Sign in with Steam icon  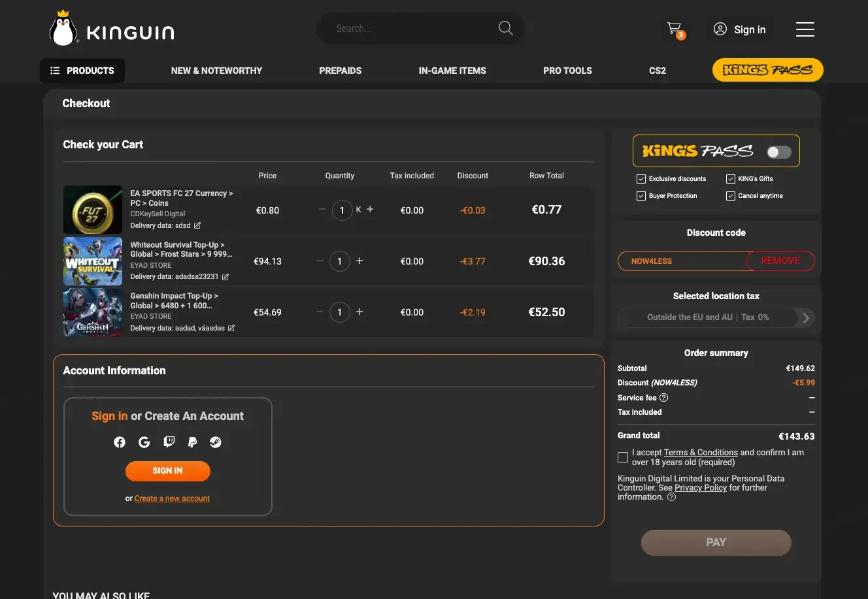pyautogui.click(x=216, y=442)
